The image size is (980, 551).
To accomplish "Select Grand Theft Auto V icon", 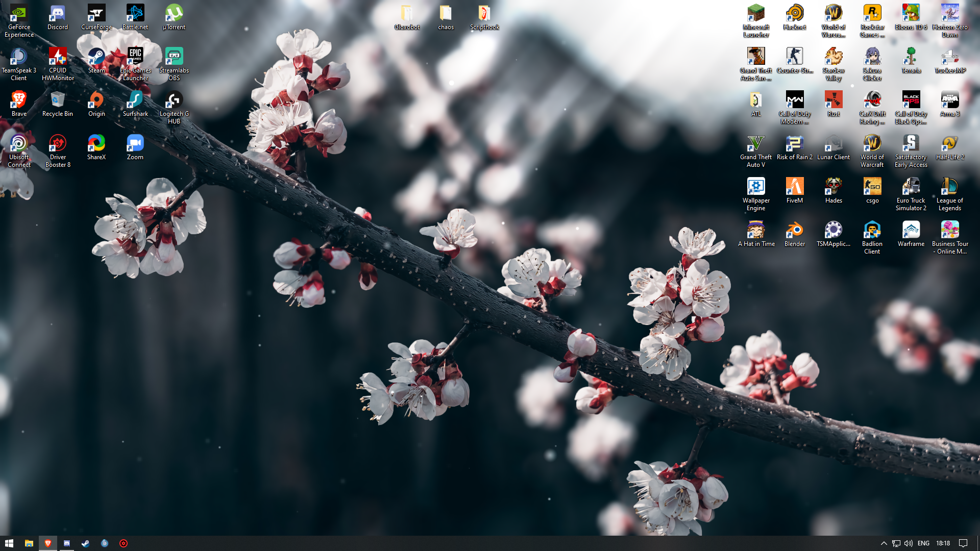I will click(x=756, y=151).
